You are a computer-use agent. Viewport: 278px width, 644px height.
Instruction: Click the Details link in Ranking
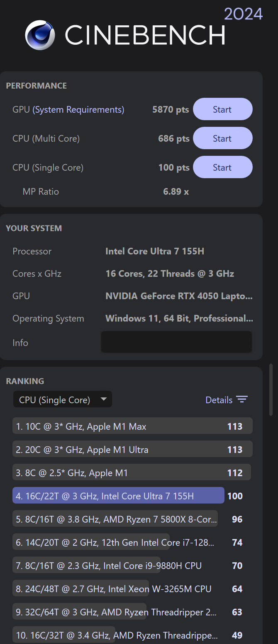click(x=219, y=400)
